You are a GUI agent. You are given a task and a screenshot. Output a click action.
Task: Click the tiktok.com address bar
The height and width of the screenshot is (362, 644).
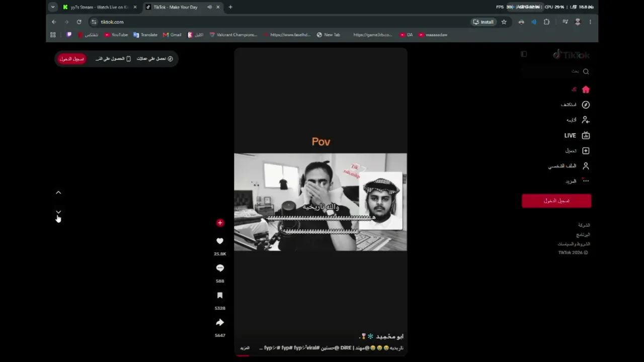(x=282, y=22)
